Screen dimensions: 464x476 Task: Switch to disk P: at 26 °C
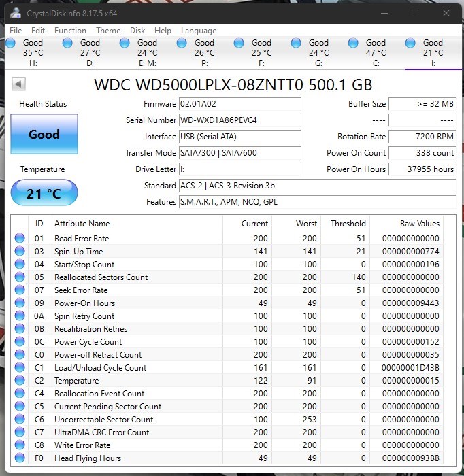(x=205, y=53)
